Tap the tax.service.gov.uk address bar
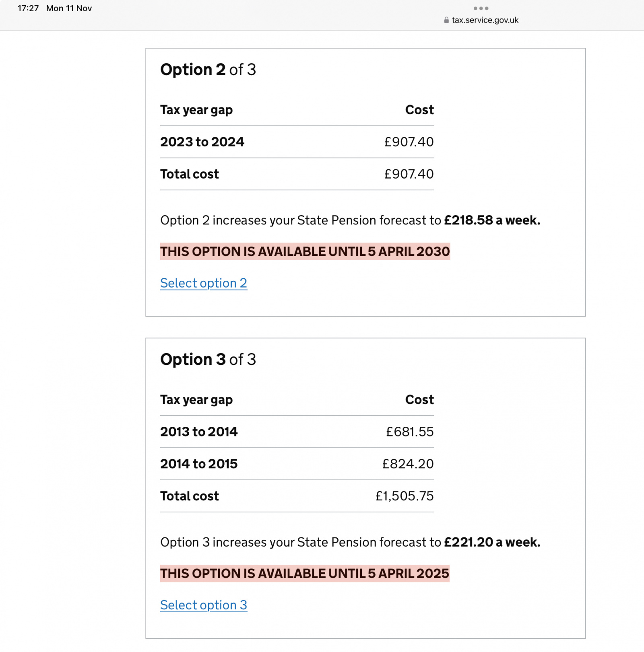644x652 pixels. point(485,20)
